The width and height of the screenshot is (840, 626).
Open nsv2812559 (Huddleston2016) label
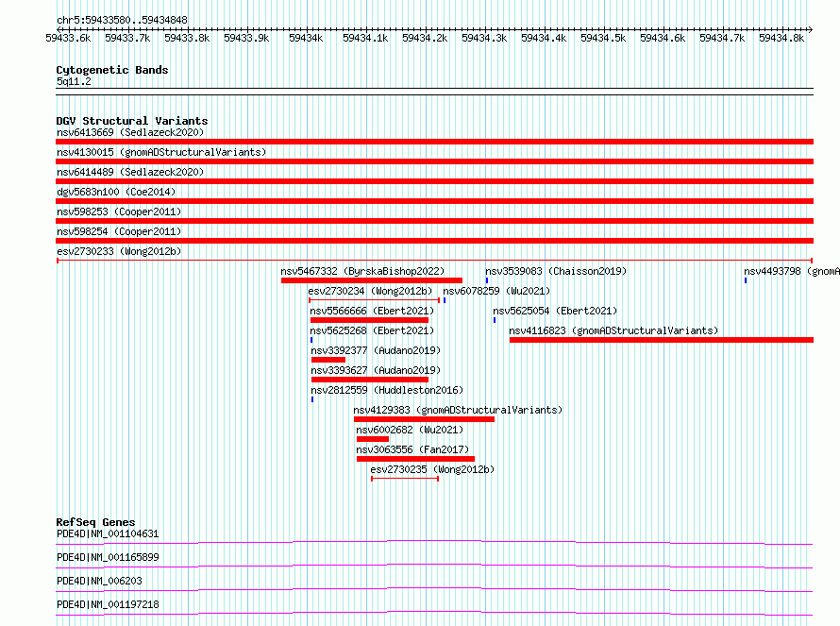tap(387, 390)
